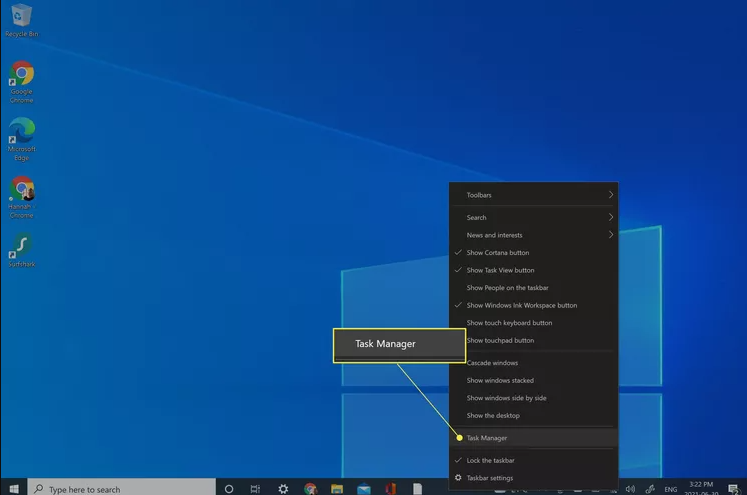Open the Mail app from the taskbar

point(363,489)
